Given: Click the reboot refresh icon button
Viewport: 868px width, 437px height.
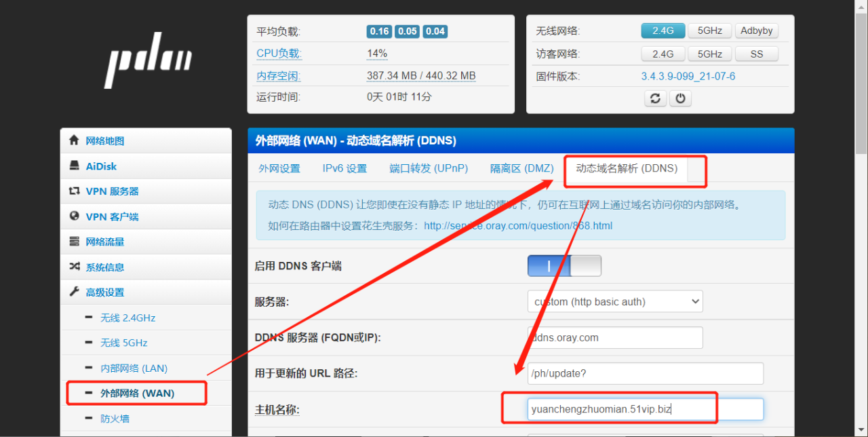Looking at the screenshot, I should pyautogui.click(x=655, y=98).
